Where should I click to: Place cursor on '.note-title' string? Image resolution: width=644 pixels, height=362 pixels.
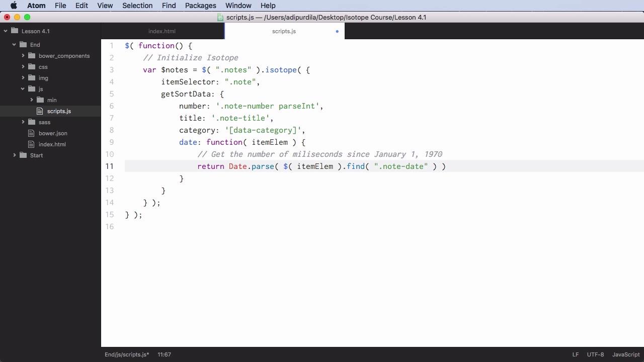[x=240, y=118]
